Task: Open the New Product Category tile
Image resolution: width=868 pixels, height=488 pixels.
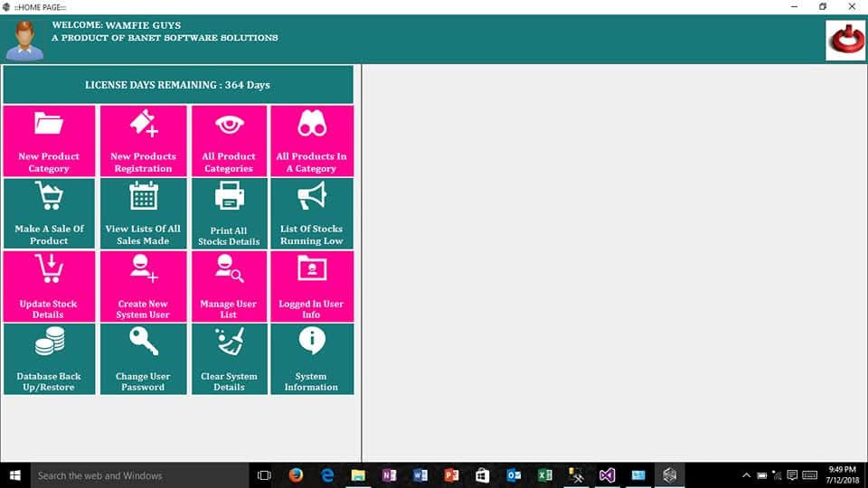Action: 49,140
